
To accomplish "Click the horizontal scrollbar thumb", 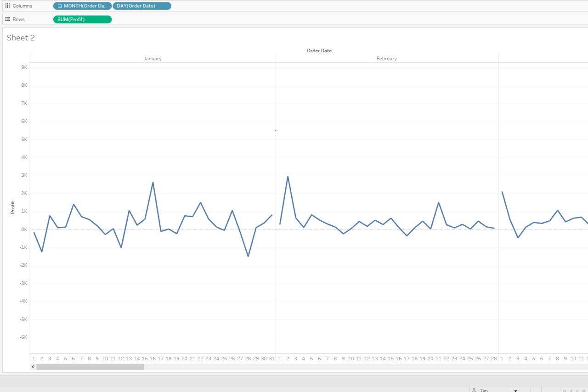I will click(90, 367).
